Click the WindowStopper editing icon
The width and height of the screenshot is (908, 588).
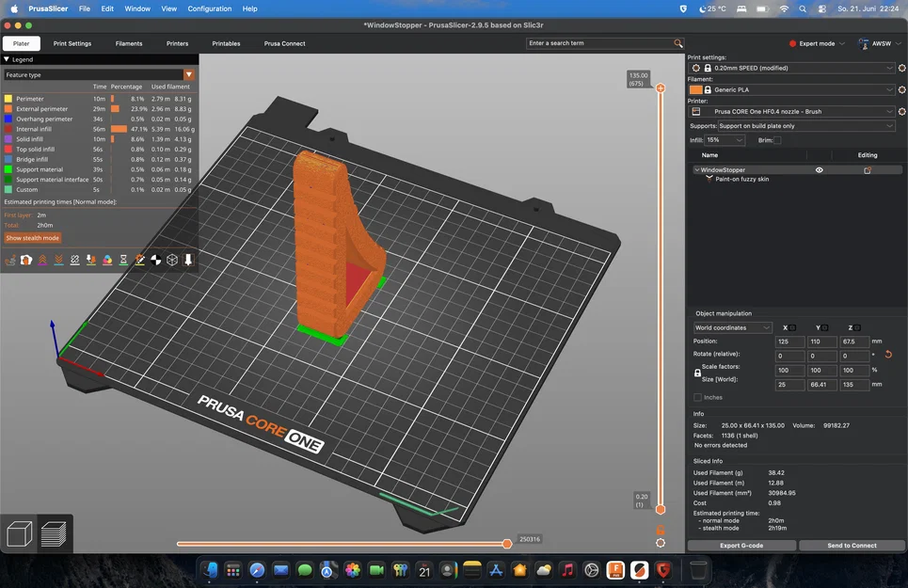point(868,170)
